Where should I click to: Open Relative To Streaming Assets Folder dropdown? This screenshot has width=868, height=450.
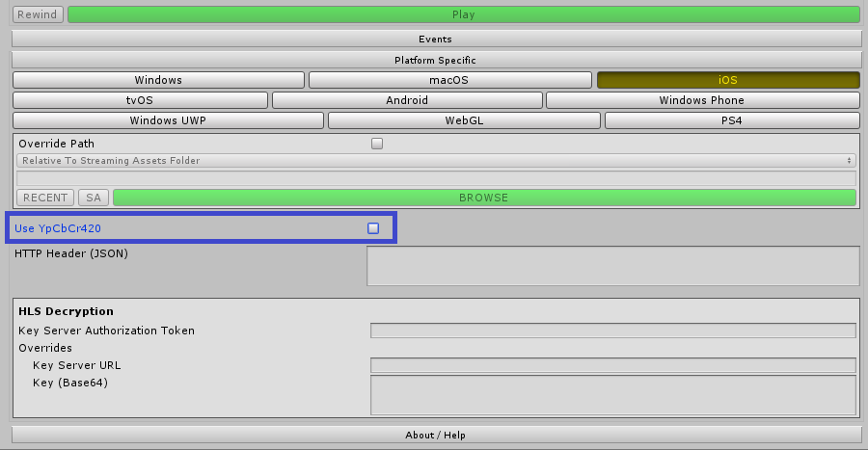436,161
